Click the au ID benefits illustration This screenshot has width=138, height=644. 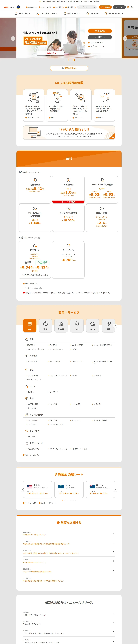click(104, 97)
